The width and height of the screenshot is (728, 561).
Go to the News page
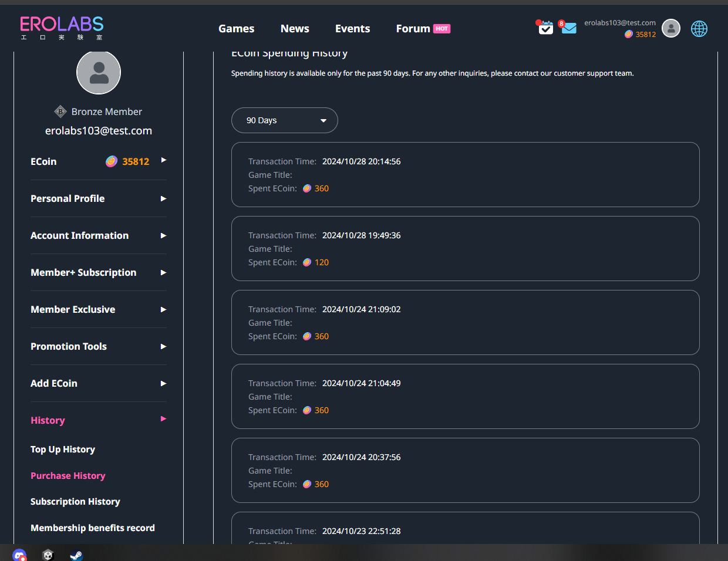tap(295, 29)
